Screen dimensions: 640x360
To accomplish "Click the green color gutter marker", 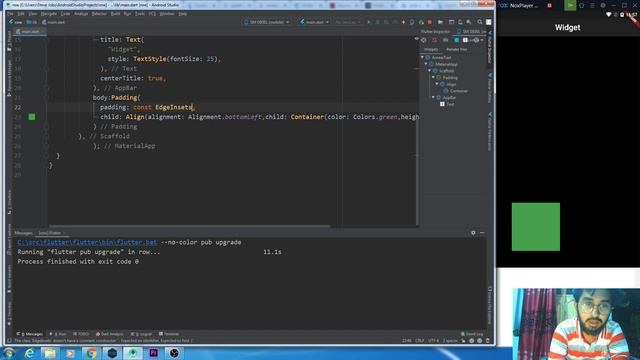I will click(x=32, y=117).
